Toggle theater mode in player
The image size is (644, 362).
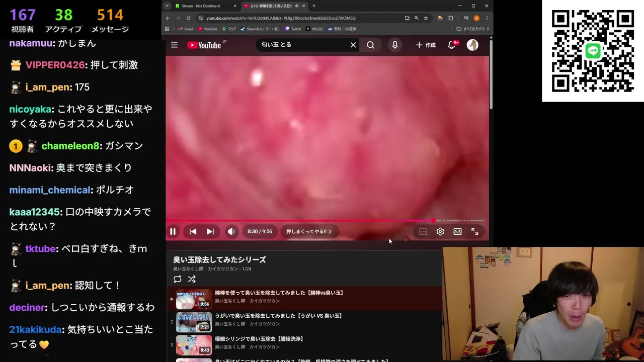point(457,232)
